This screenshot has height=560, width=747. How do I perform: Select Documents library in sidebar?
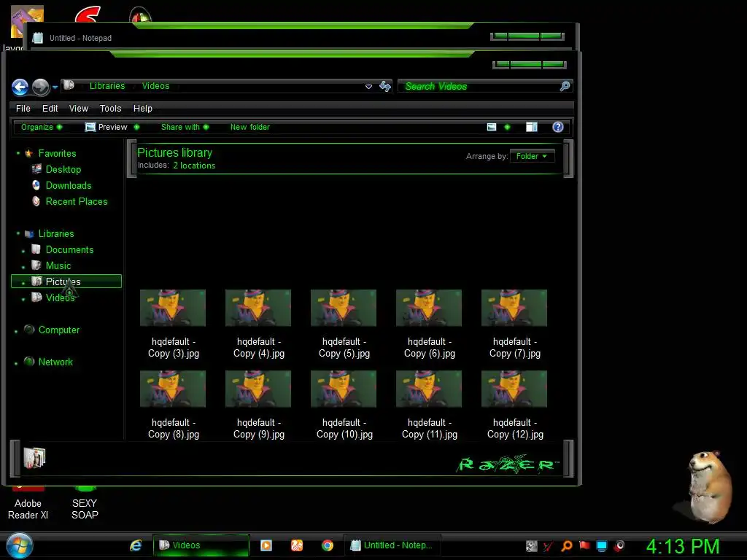[69, 250]
